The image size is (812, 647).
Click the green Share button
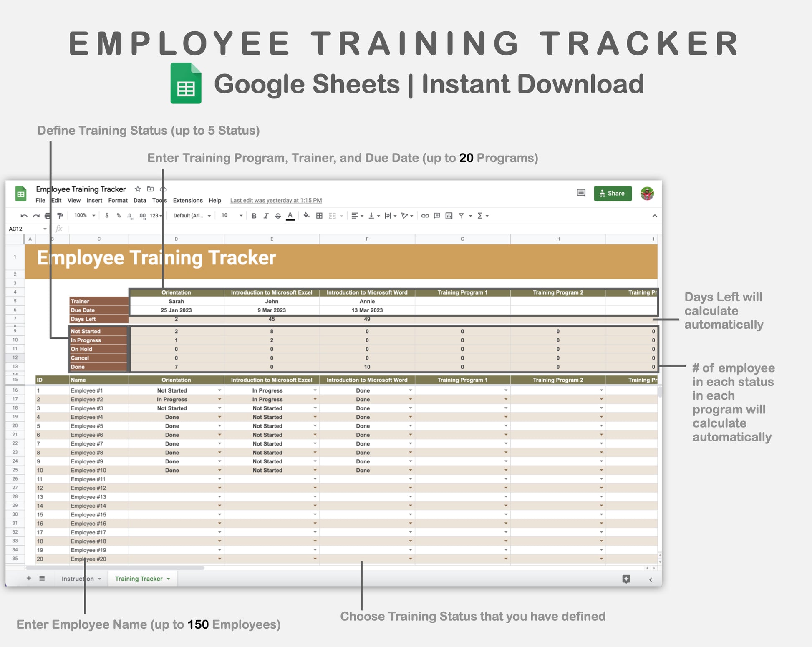[x=613, y=194]
